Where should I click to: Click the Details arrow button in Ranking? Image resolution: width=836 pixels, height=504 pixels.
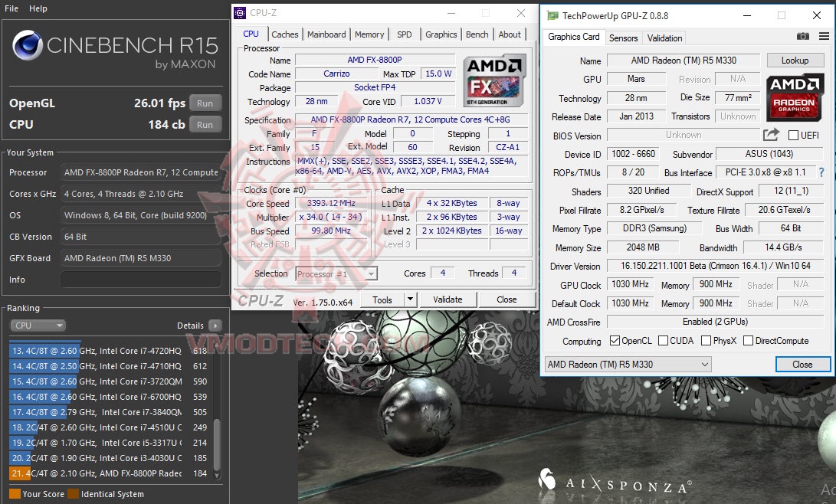tap(215, 325)
